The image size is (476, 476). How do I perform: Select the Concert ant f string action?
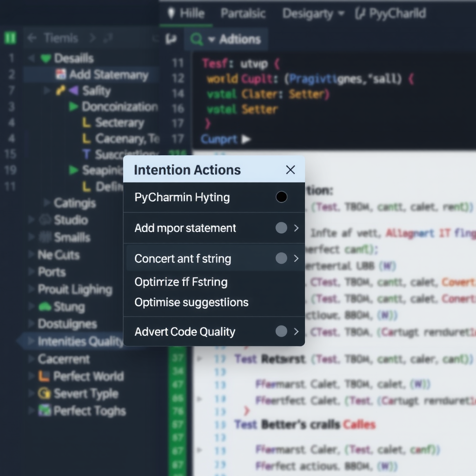click(x=183, y=258)
